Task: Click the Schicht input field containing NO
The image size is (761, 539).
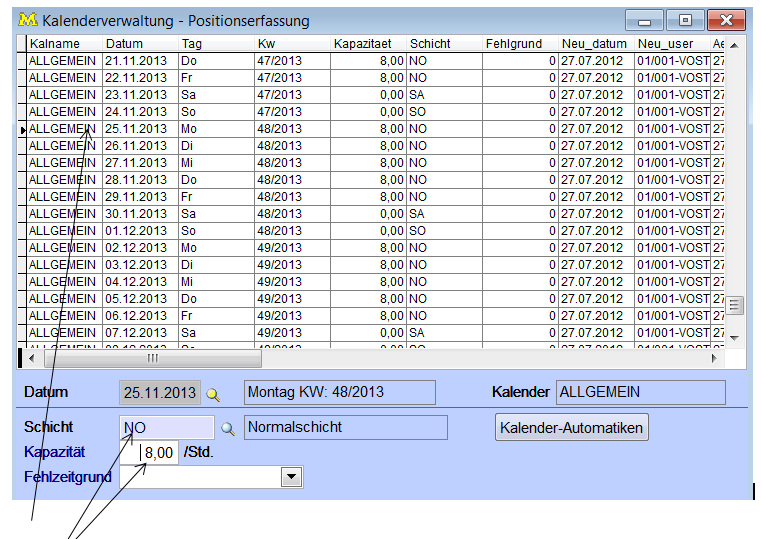Action: coord(166,428)
